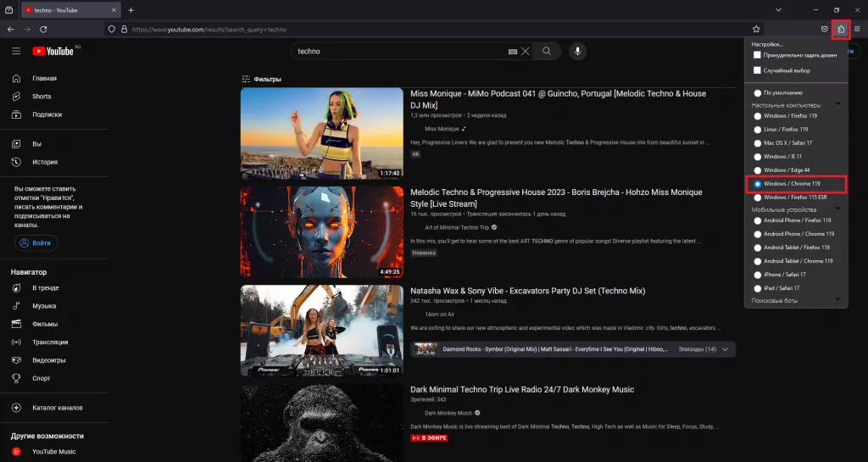Tick the Случайный выбор checkbox
The height and width of the screenshot is (462, 868).
point(758,70)
